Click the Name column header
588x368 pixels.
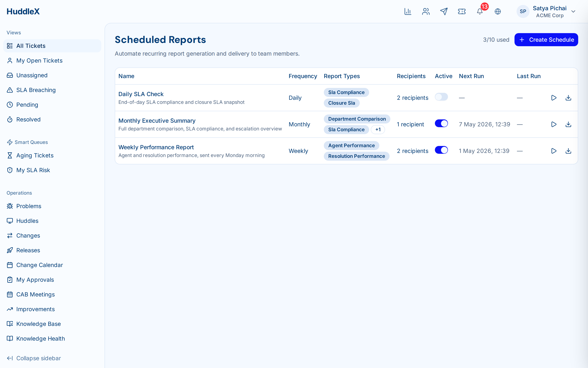126,76
